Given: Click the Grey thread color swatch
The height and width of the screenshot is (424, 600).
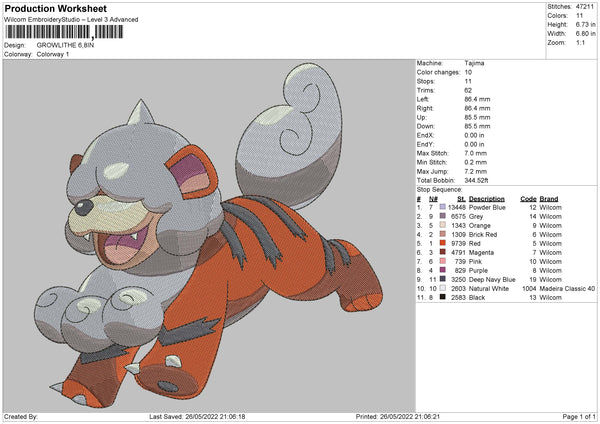Looking at the screenshot, I should pyautogui.click(x=443, y=216).
